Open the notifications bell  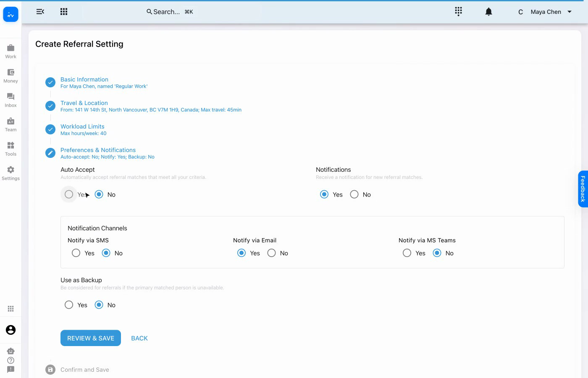click(488, 12)
